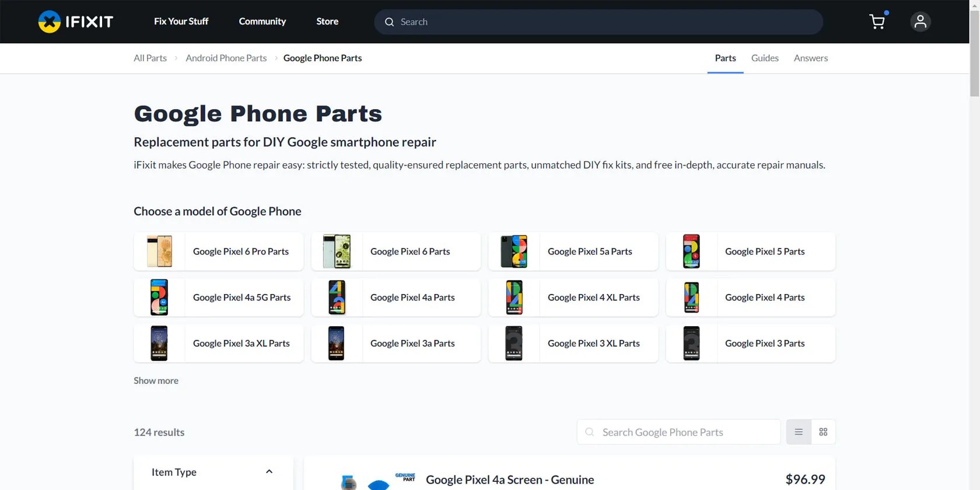Click the Google Pixel 4a phone thumbnail
Image resolution: width=980 pixels, height=490 pixels.
(337, 297)
